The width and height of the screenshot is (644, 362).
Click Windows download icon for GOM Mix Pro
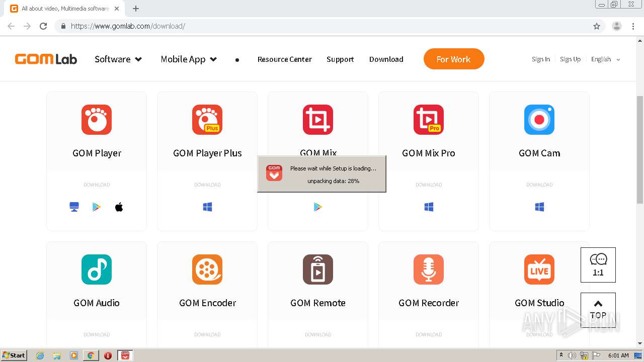tap(429, 207)
